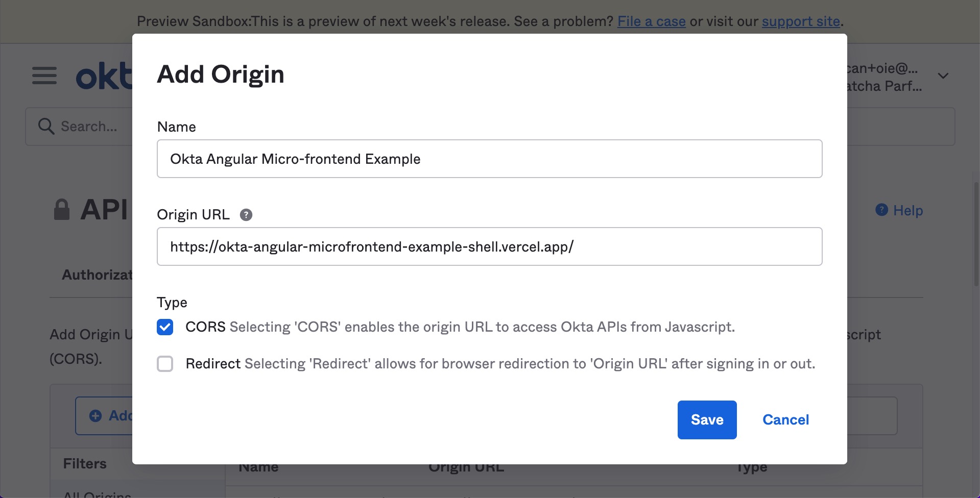Focus the Name text field
Screen dimensions: 980x498
(x=489, y=159)
